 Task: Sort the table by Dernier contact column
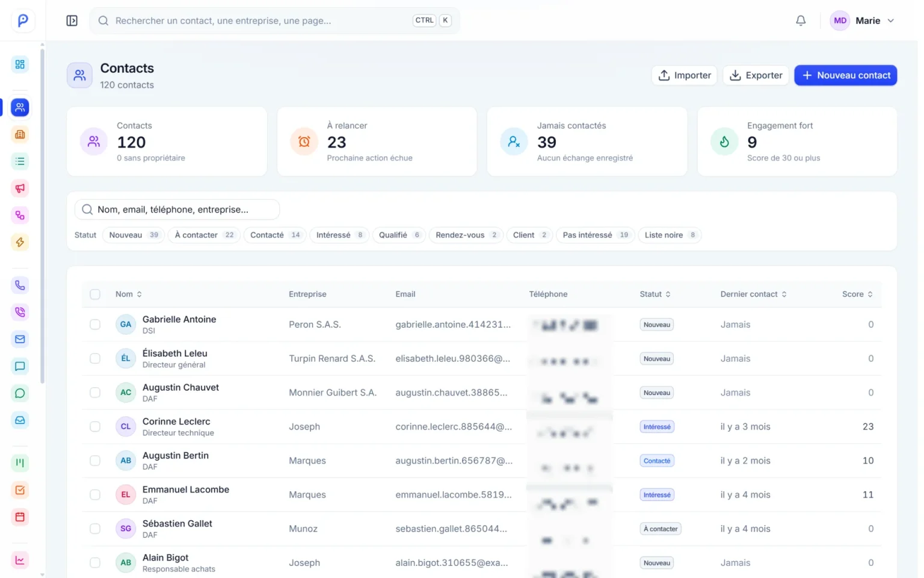tap(754, 294)
